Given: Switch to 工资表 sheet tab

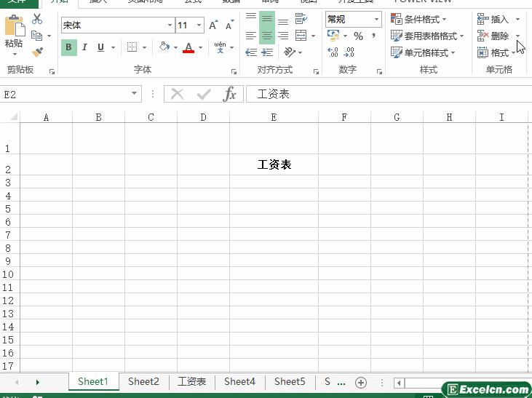Looking at the screenshot, I should pos(191,382).
